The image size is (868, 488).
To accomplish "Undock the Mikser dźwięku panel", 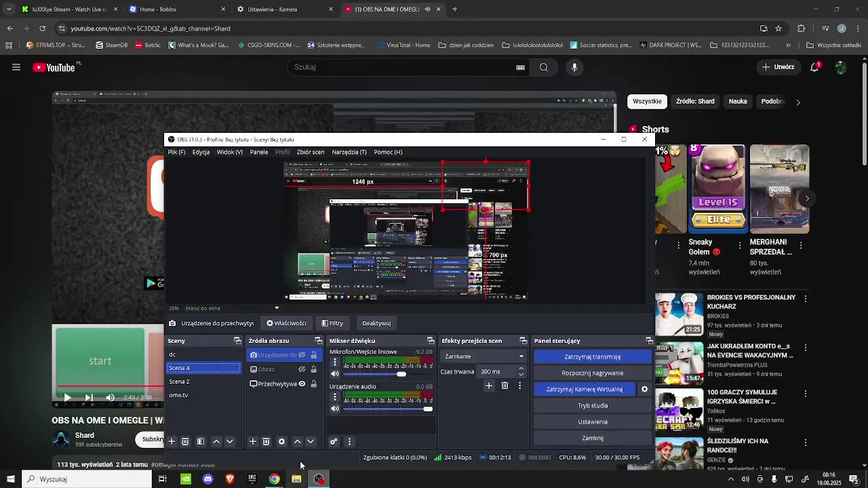I will (x=431, y=340).
